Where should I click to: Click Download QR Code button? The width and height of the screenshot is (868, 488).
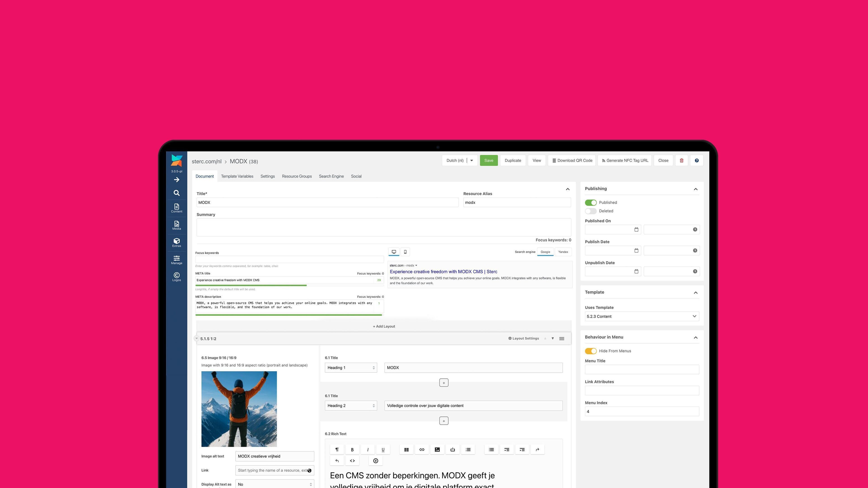point(572,161)
